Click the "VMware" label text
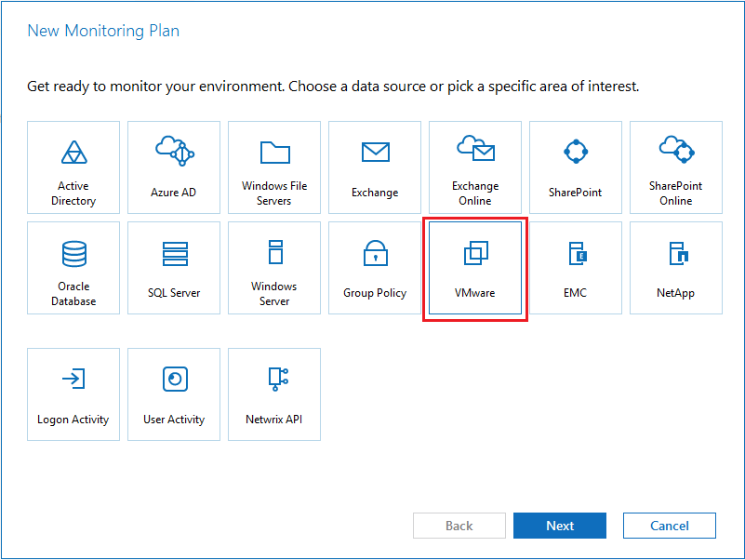This screenshot has width=745, height=560. coord(474,293)
